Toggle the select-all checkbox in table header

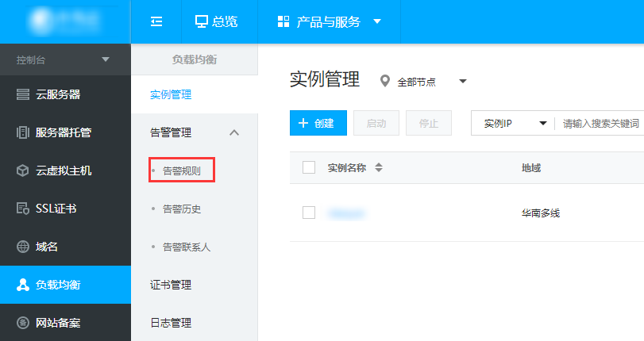(309, 167)
